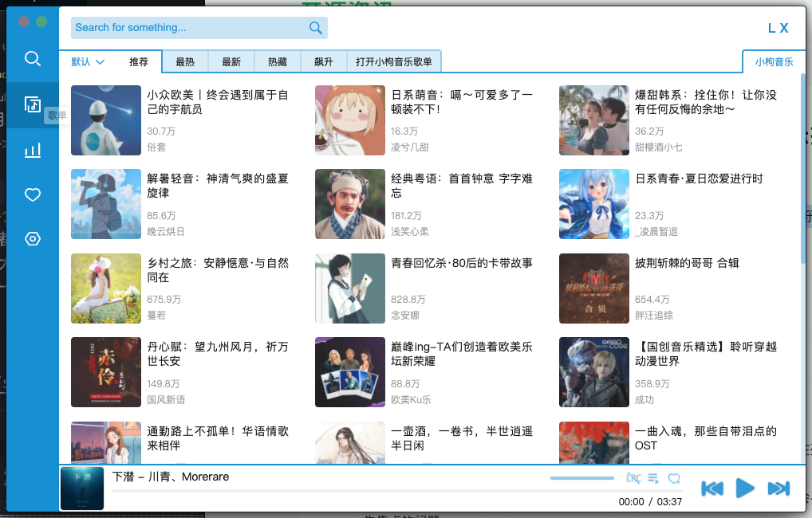The width and height of the screenshot is (812, 518).
Task: Click the play time 00:00 / 03:37
Action: (650, 501)
